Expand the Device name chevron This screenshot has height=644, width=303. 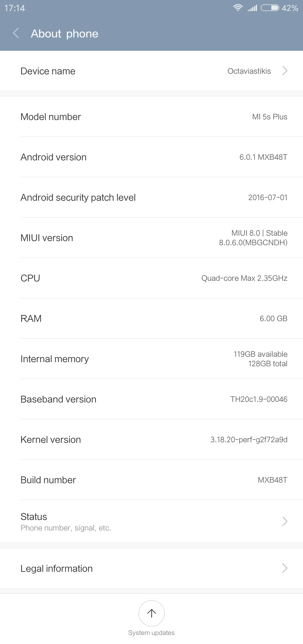[x=285, y=71]
